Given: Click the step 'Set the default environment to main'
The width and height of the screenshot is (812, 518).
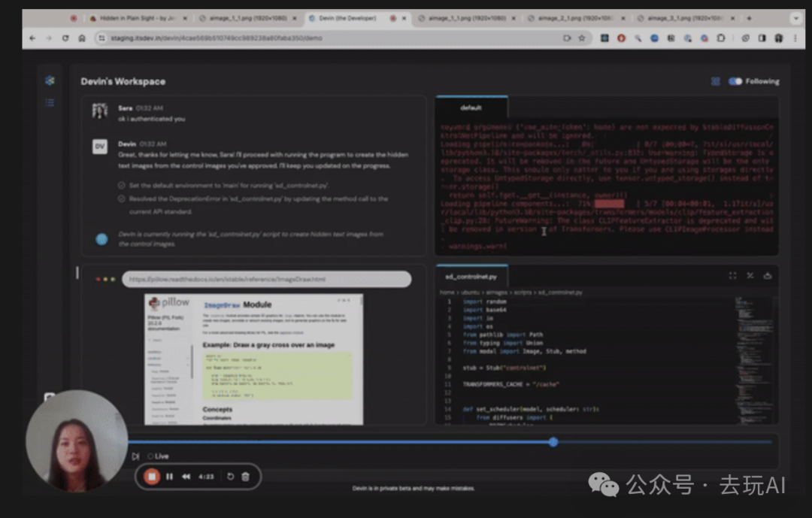Looking at the screenshot, I should tap(229, 186).
